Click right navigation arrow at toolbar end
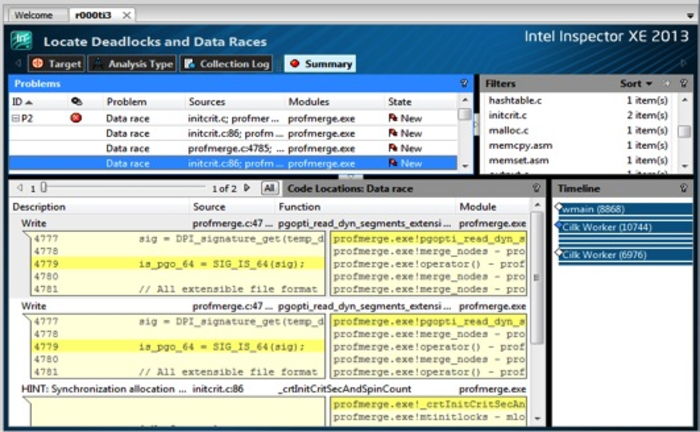Image resolution: width=700 pixels, height=432 pixels. click(x=683, y=63)
